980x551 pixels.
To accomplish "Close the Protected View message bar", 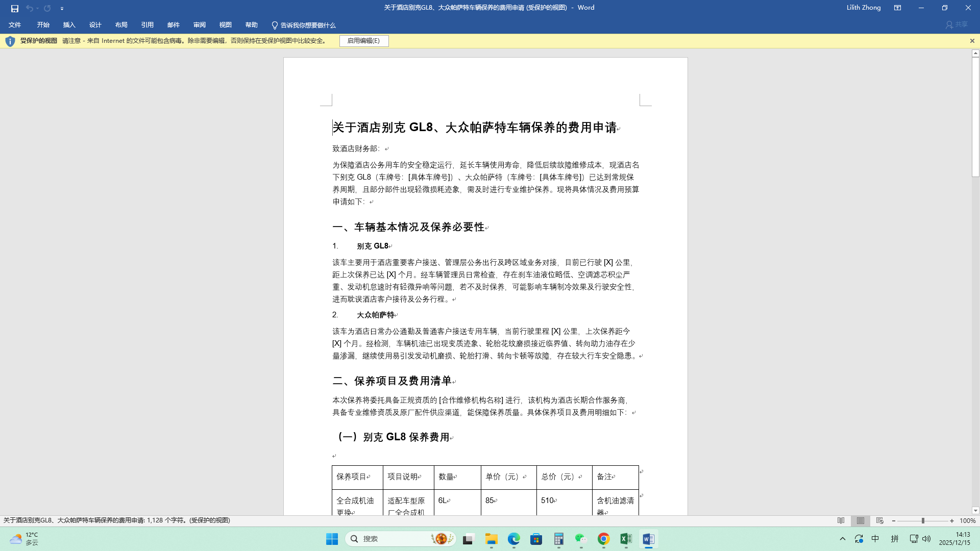I will [972, 41].
